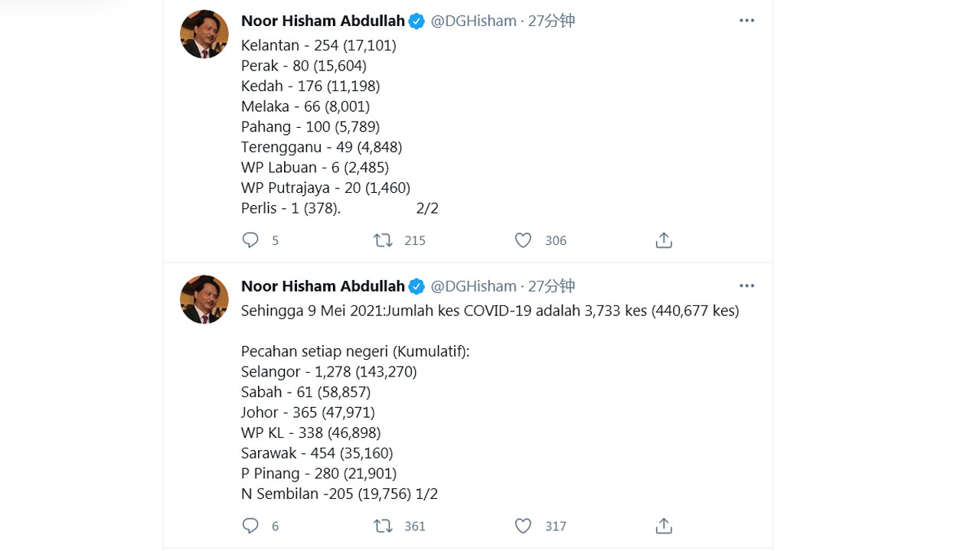Share the first tweet ending with 2/2
Viewport: 980px width, 551px height.
[664, 240]
